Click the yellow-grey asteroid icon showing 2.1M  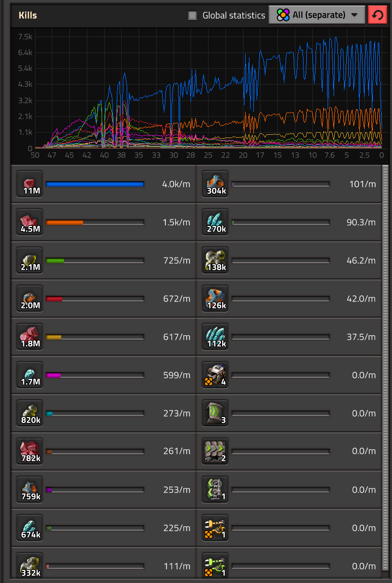pyautogui.click(x=30, y=260)
